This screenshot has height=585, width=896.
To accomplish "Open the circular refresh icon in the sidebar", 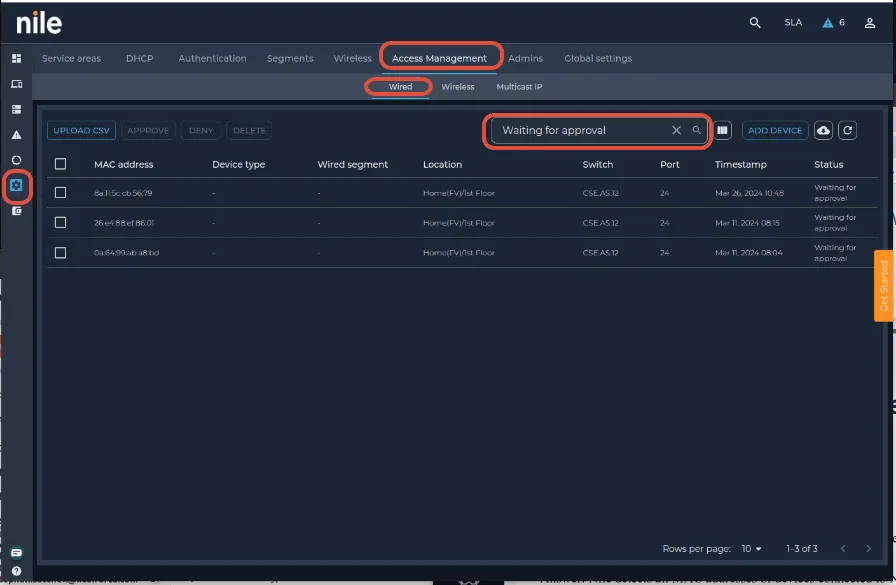I will tap(17, 160).
